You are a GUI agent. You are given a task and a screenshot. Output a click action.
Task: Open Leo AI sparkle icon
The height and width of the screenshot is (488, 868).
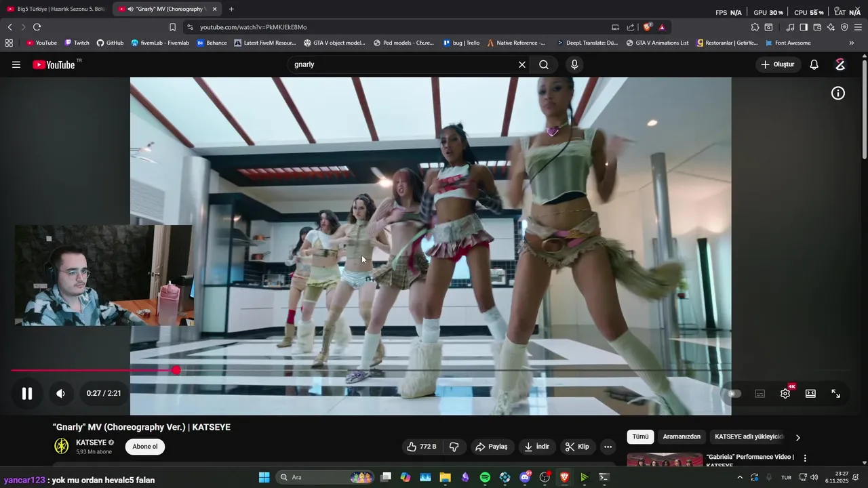(x=831, y=27)
